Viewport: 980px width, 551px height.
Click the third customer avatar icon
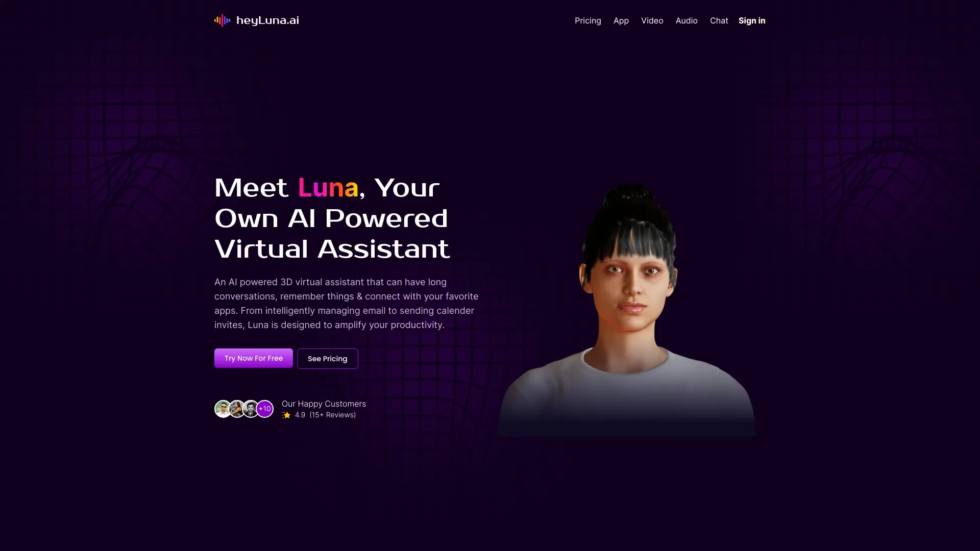(251, 408)
